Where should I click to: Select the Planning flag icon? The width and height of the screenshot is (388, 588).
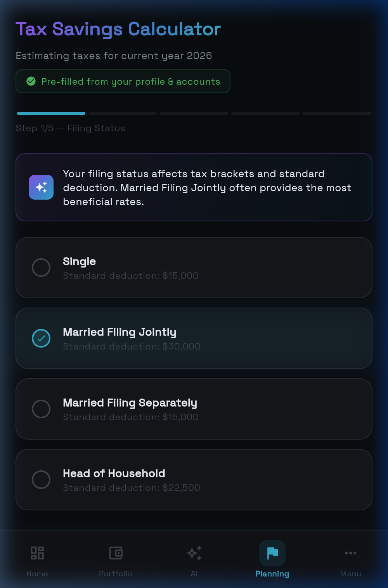click(x=272, y=553)
